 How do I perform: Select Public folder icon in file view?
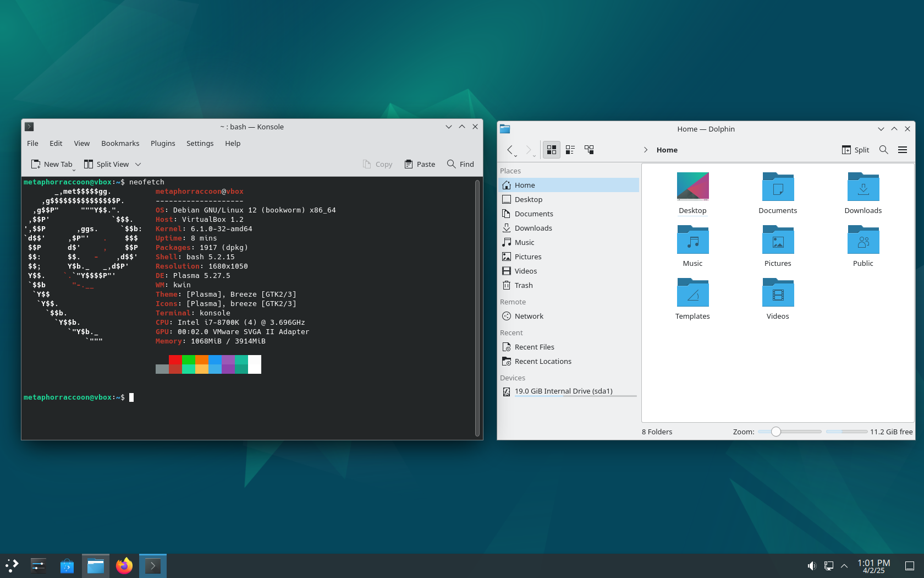tap(863, 239)
